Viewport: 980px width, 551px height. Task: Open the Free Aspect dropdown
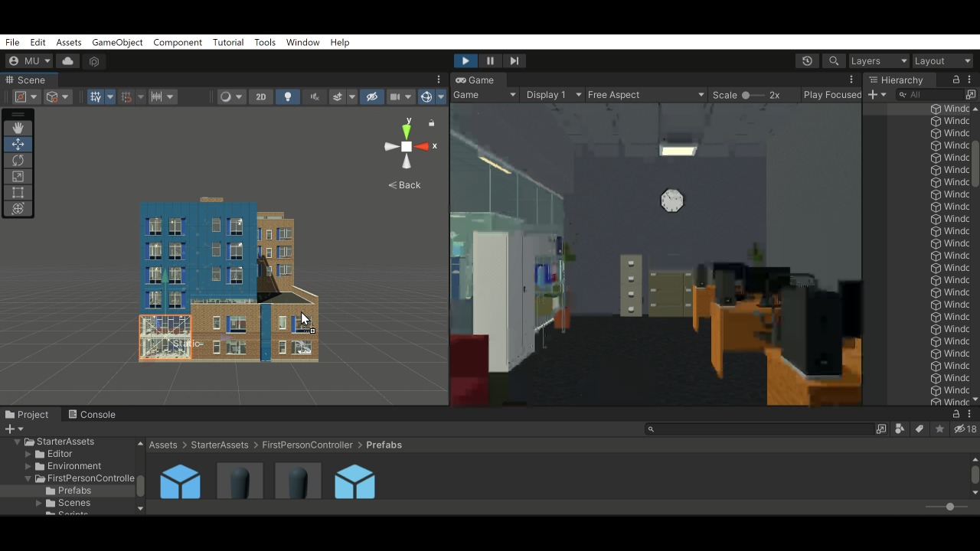pyautogui.click(x=645, y=95)
